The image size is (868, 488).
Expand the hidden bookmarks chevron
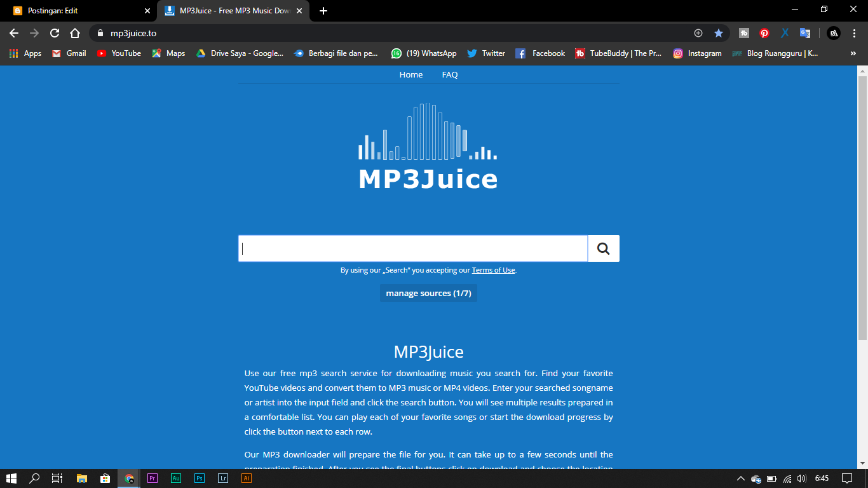(x=853, y=53)
